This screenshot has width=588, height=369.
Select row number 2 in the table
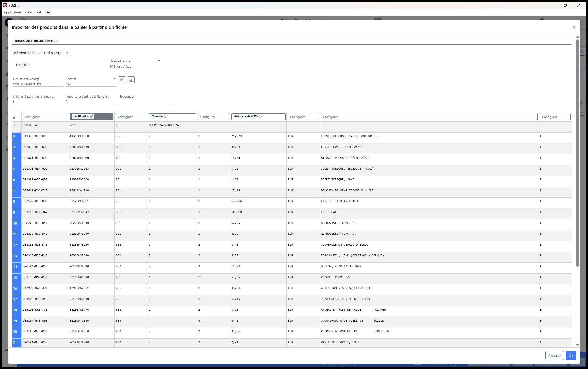click(15, 136)
